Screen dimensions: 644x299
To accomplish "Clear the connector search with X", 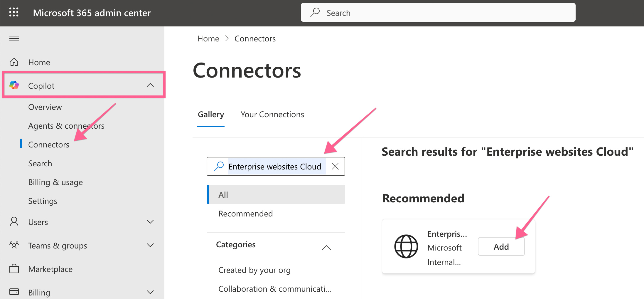I will pos(335,167).
